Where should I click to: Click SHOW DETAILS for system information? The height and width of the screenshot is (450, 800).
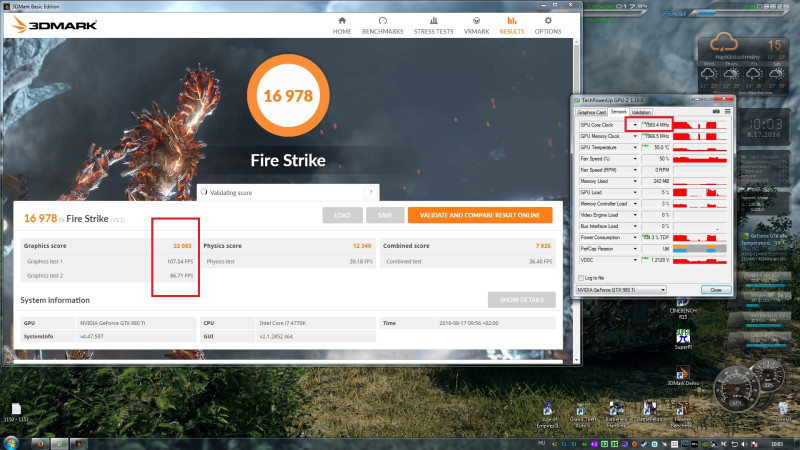tap(521, 299)
